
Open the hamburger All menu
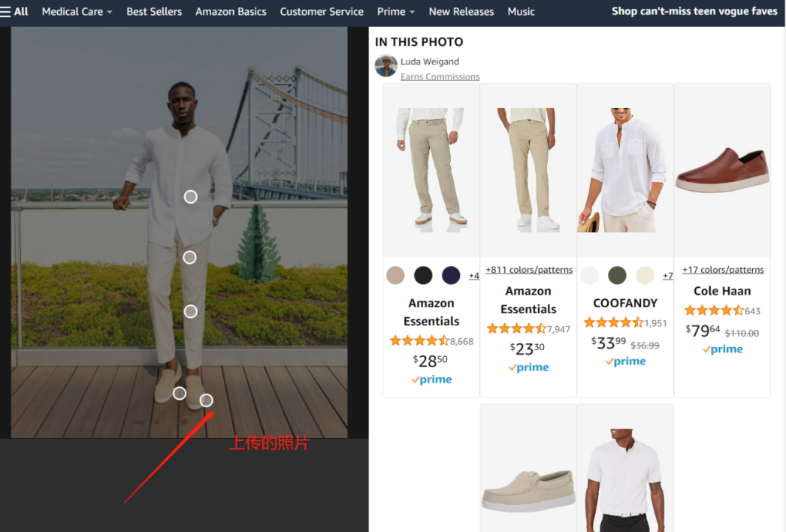pos(14,11)
